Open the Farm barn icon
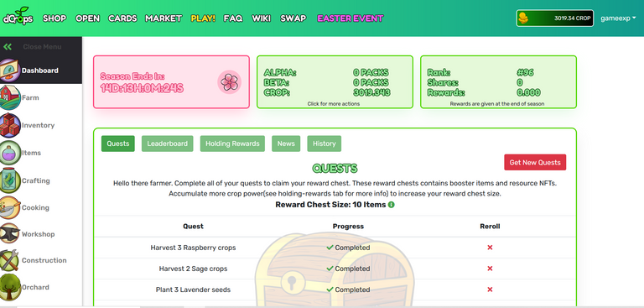Viewport: 644px width, 308px height. tap(10, 97)
